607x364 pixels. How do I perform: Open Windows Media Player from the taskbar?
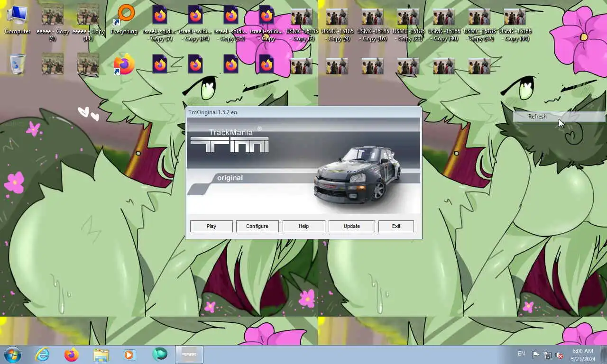129,355
